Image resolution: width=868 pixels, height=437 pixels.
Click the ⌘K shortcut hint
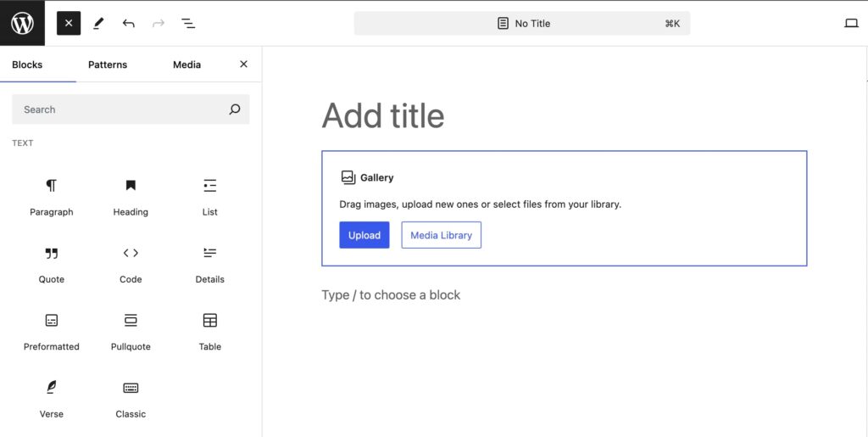coord(672,23)
